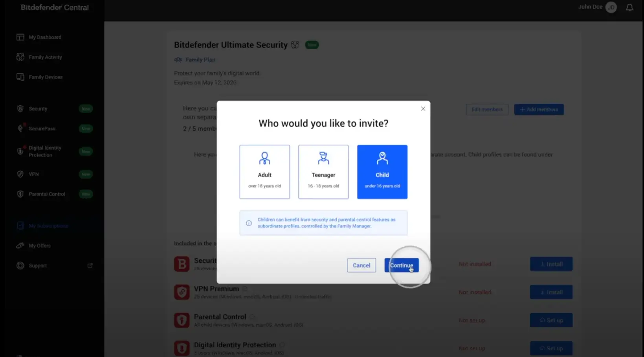Go to Family Activity section
This screenshot has height=357, width=644.
click(x=45, y=57)
